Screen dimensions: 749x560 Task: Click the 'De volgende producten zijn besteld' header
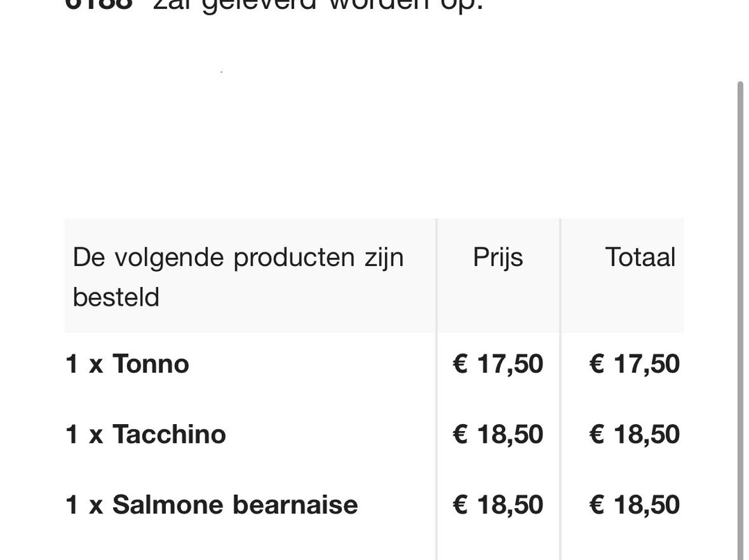pyautogui.click(x=238, y=277)
